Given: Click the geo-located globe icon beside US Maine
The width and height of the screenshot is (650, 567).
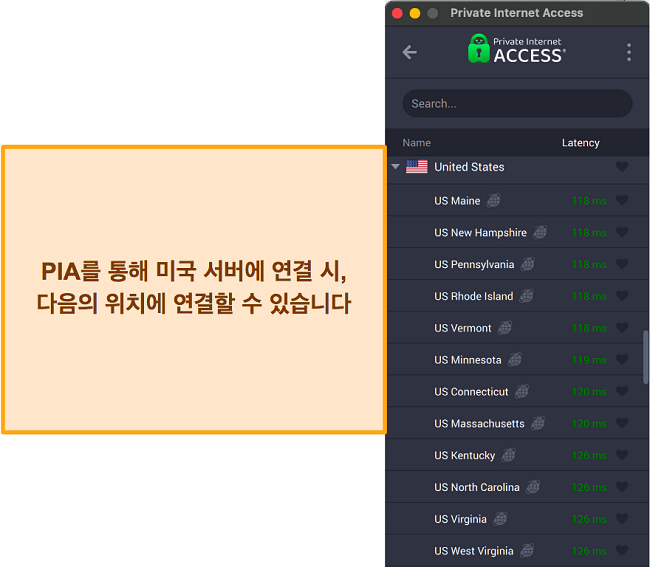Looking at the screenshot, I should (x=493, y=200).
